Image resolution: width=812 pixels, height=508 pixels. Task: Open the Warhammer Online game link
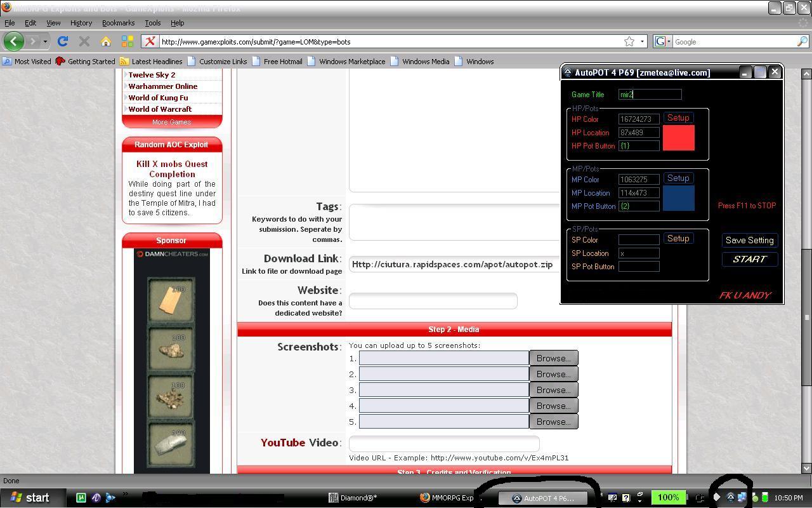click(x=163, y=86)
